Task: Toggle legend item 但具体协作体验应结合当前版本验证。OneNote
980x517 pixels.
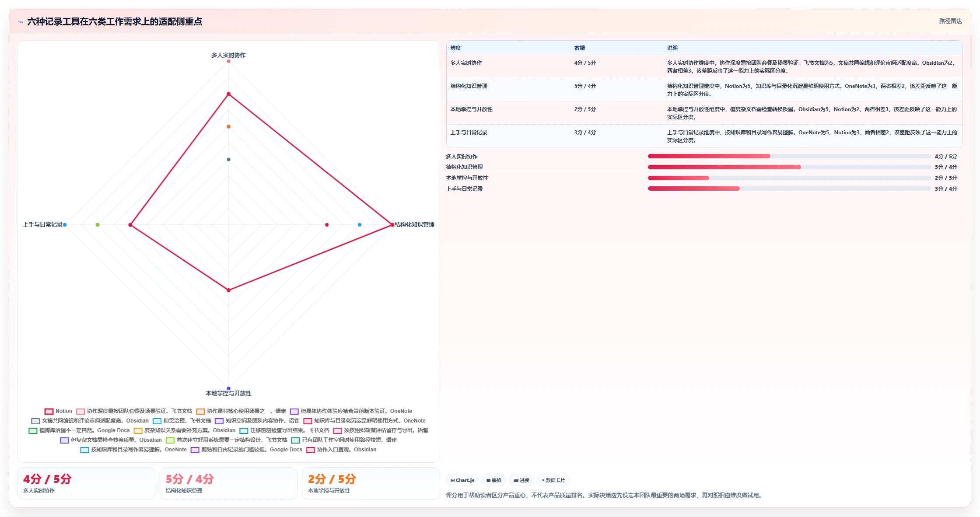Action: [351, 411]
